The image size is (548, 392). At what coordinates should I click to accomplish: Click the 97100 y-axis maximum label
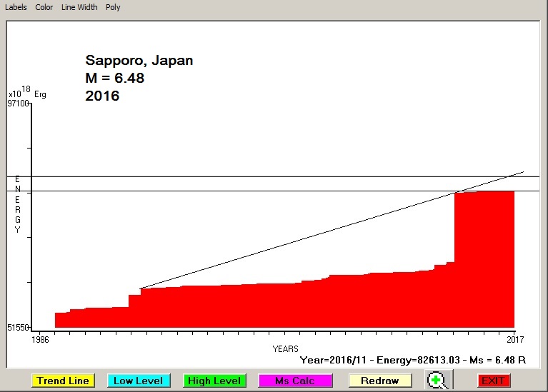[x=18, y=104]
